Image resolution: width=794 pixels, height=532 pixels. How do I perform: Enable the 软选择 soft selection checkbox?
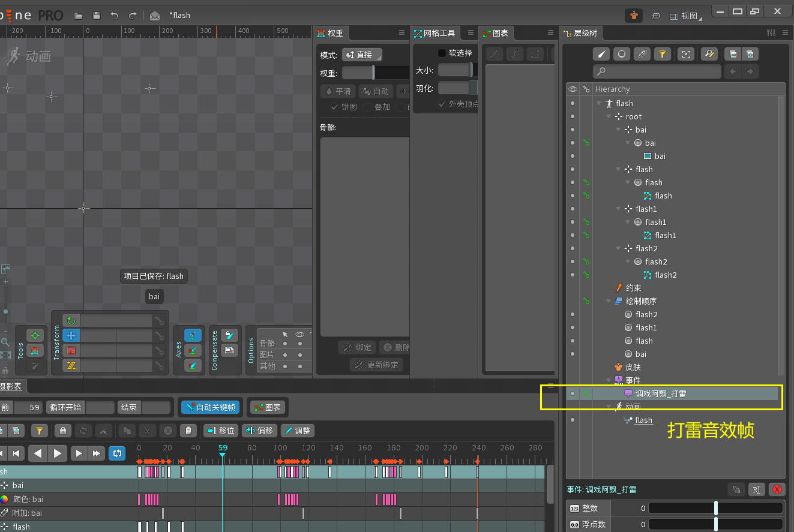pyautogui.click(x=442, y=53)
